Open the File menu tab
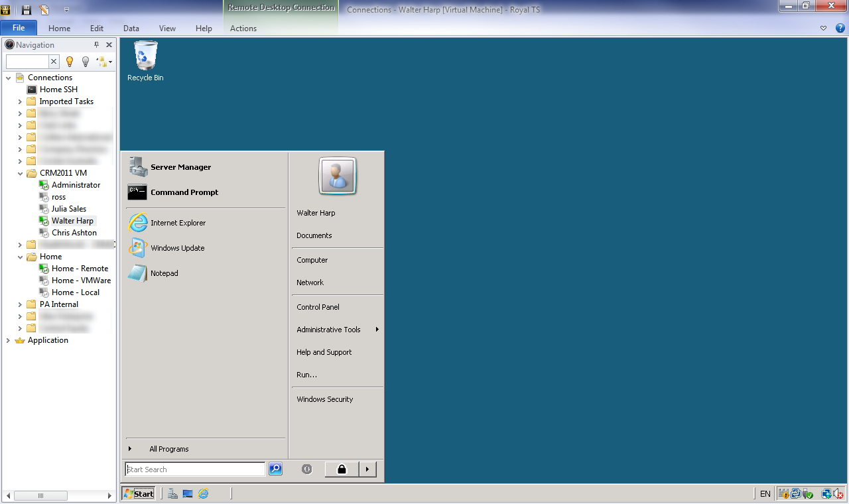Image resolution: width=849 pixels, height=504 pixels. click(x=19, y=28)
